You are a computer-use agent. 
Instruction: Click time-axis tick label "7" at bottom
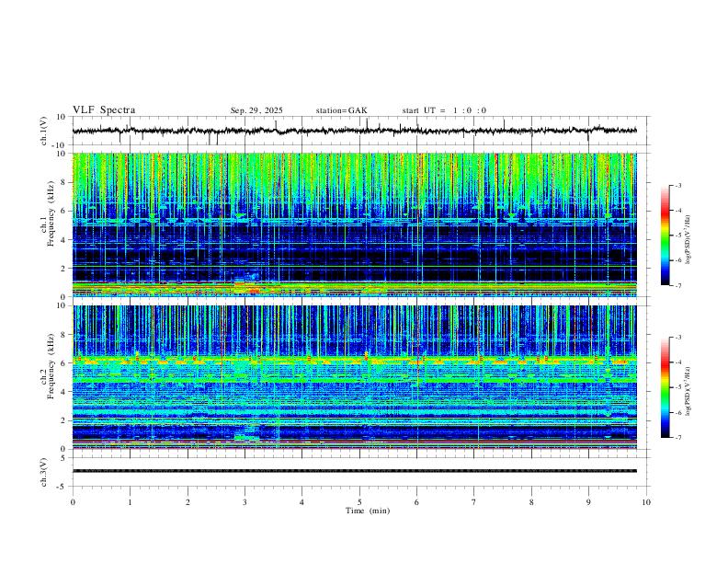click(x=474, y=502)
